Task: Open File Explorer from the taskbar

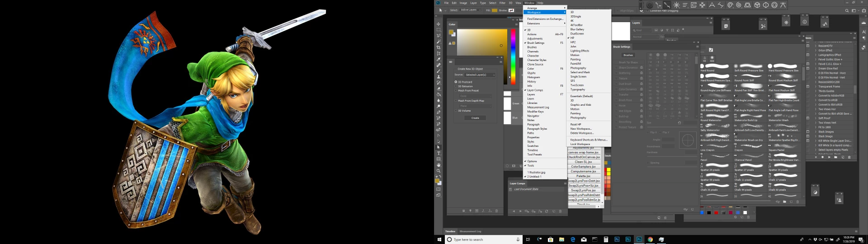Action: (561, 239)
